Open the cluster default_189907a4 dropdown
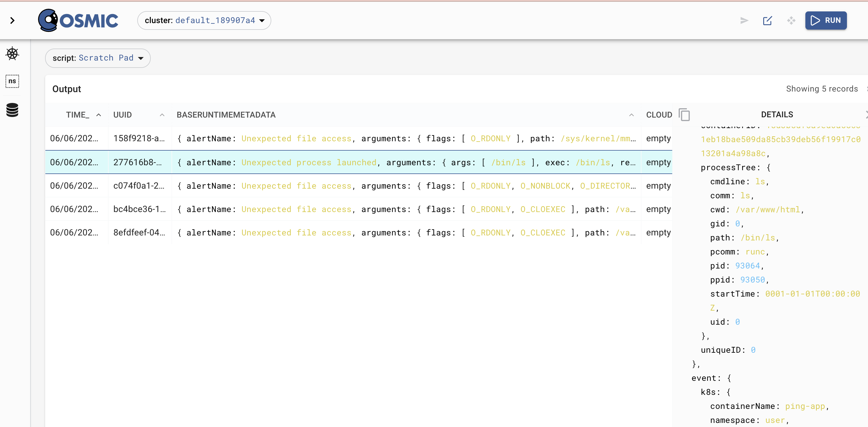 pyautogui.click(x=204, y=20)
